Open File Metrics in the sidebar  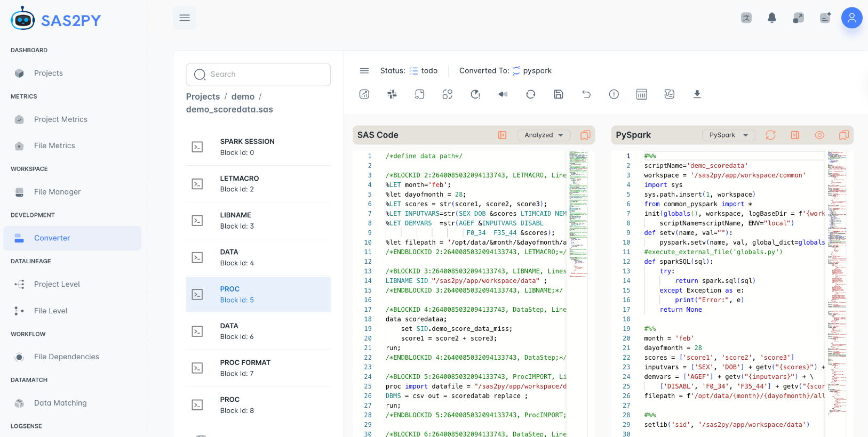click(73, 145)
